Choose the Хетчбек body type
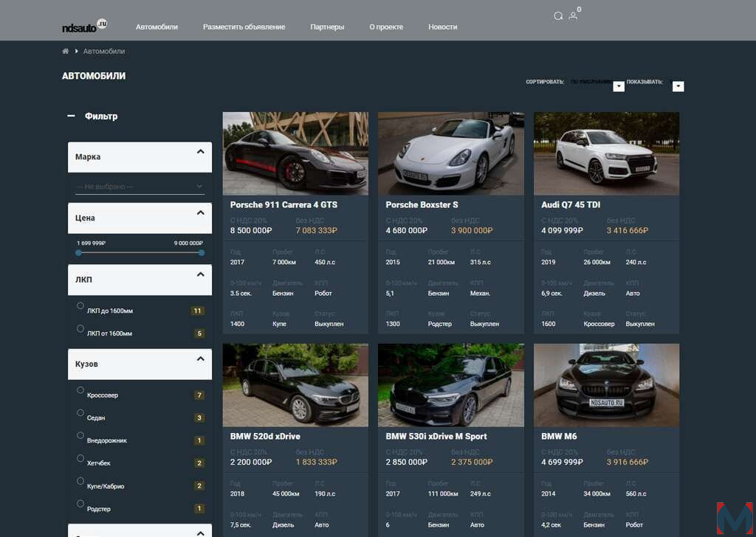This screenshot has width=756, height=537. point(80,458)
